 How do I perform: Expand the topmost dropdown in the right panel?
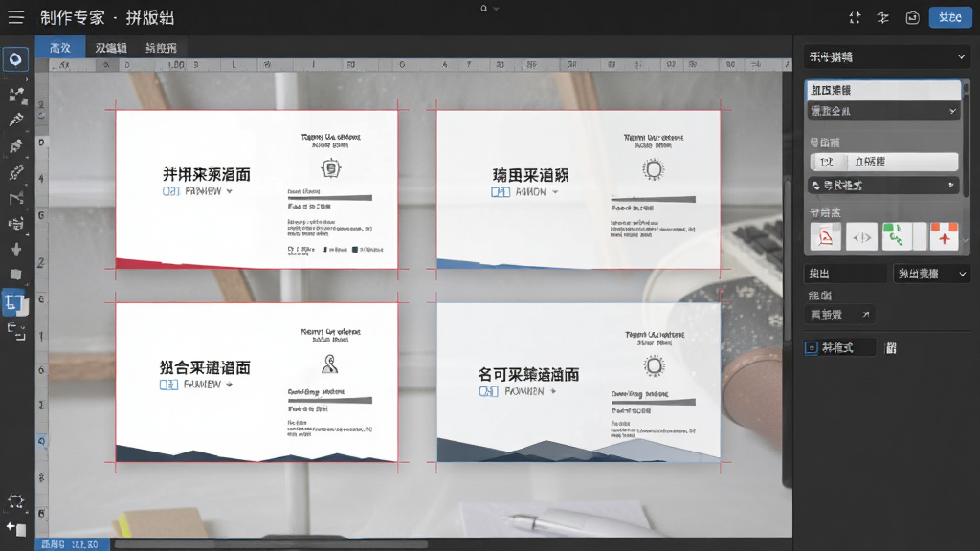[x=886, y=56]
